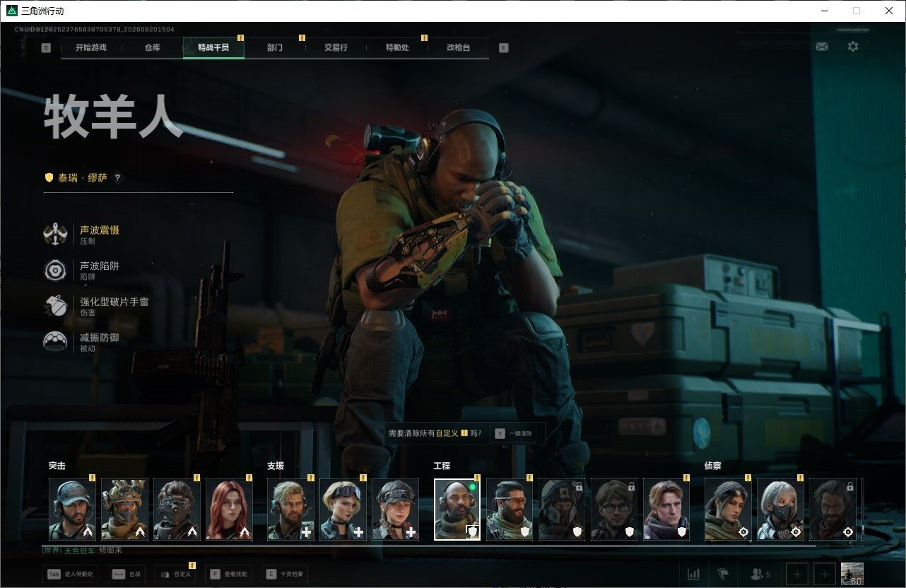Viewport: 906px width, 588px height.
Task: Select the unlocked gray-haired 工程 operator
Action: point(666,510)
